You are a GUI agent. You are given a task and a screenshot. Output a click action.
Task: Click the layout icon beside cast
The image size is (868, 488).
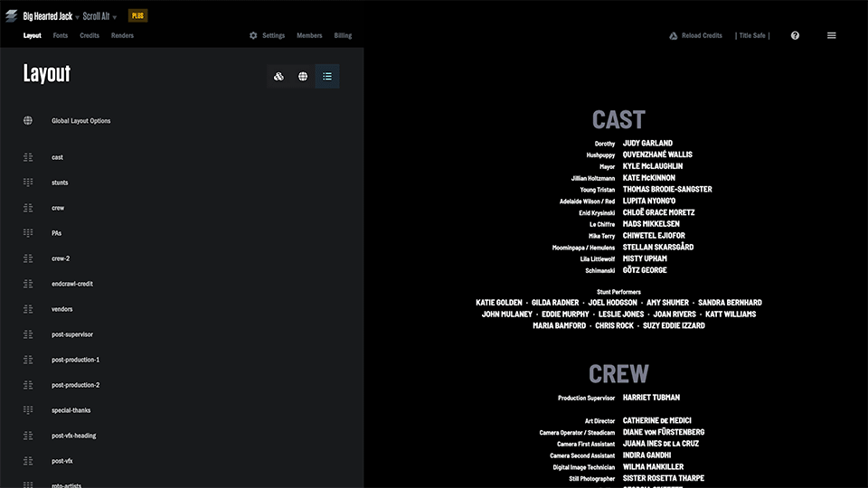(28, 157)
